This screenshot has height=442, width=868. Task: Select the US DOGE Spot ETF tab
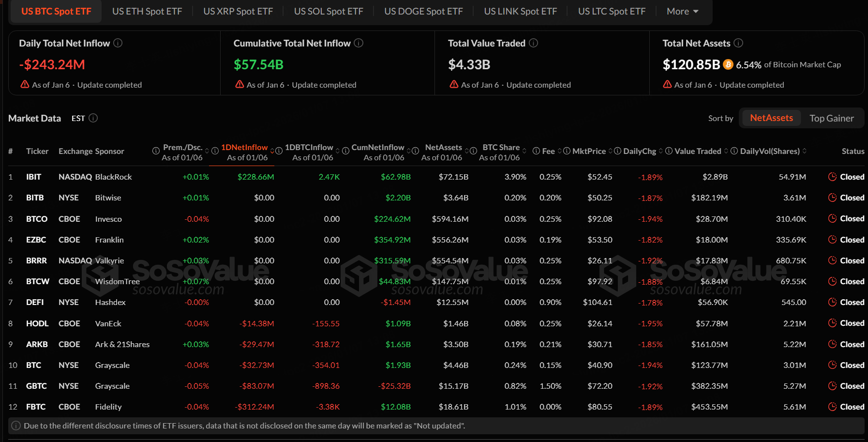coord(423,11)
